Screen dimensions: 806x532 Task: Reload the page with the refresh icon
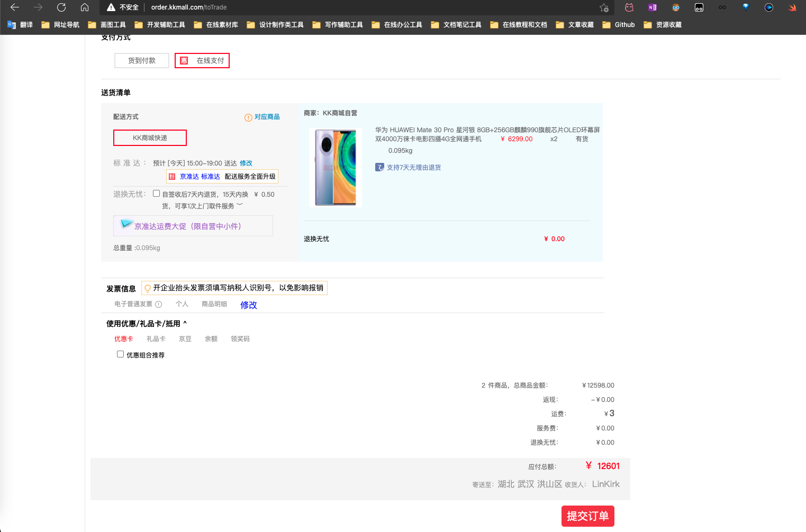click(x=61, y=7)
